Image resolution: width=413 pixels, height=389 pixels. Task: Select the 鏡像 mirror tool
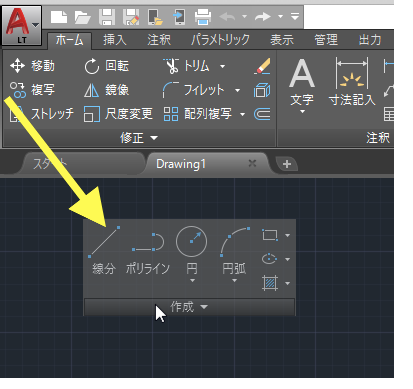(x=106, y=90)
